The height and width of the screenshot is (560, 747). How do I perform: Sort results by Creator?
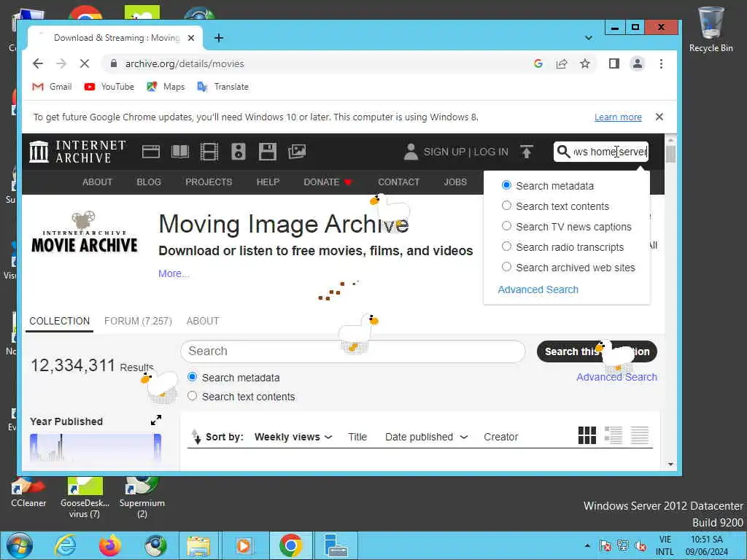tap(500, 437)
